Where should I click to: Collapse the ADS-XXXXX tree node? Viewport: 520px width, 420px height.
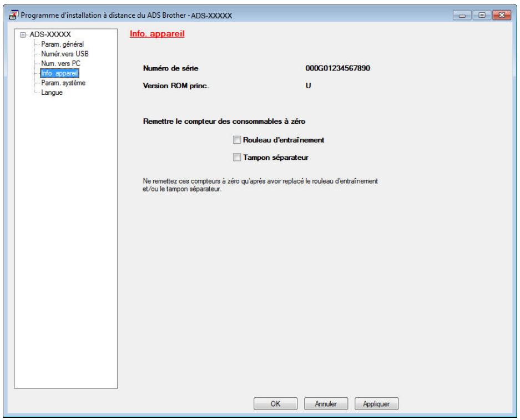[23, 35]
